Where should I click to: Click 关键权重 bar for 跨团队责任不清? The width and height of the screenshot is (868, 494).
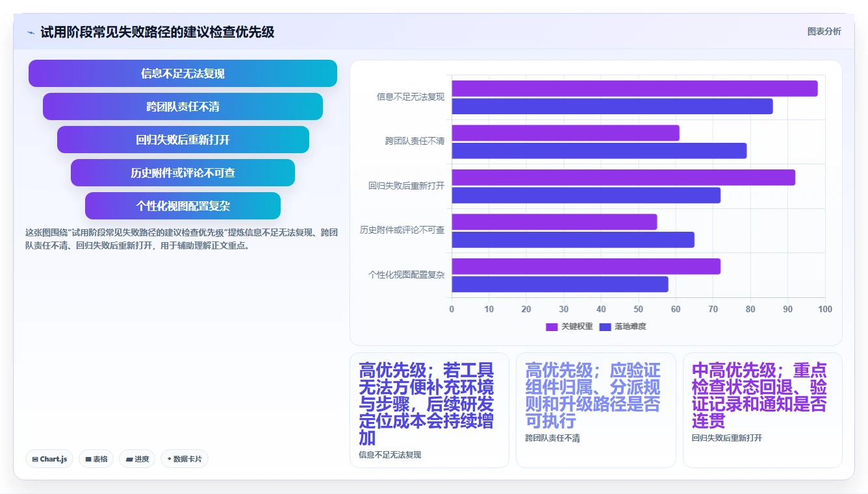pyautogui.click(x=566, y=133)
